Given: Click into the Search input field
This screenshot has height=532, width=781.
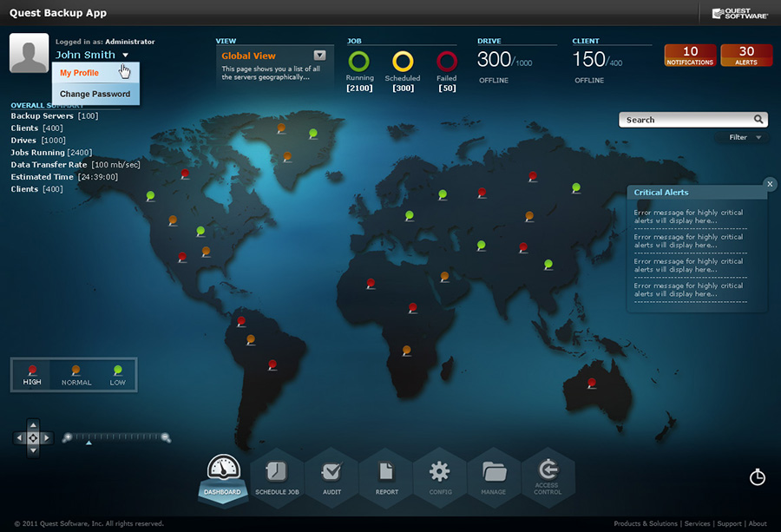Looking at the screenshot, I should [x=687, y=120].
